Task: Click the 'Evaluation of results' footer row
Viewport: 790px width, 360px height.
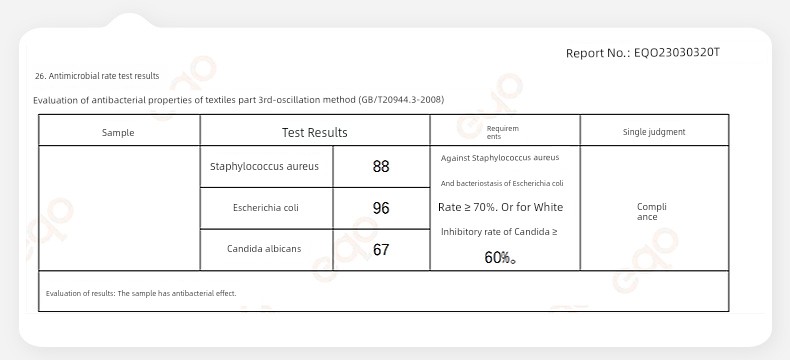Action: [x=383, y=291]
